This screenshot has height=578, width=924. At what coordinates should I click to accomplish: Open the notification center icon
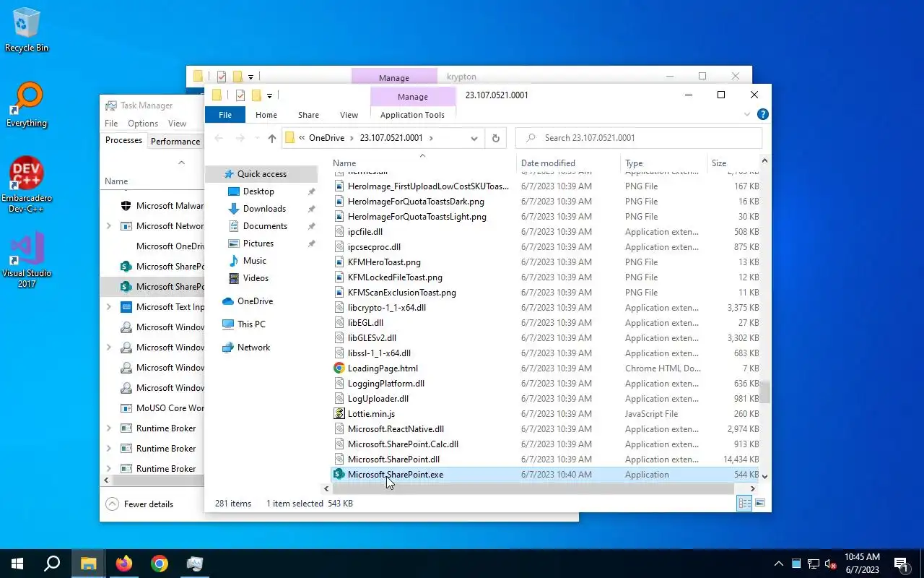tap(901, 564)
